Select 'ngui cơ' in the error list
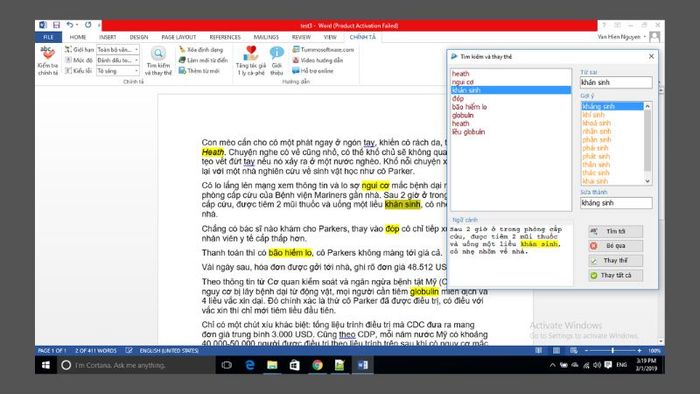This screenshot has height=394, width=700. point(511,82)
